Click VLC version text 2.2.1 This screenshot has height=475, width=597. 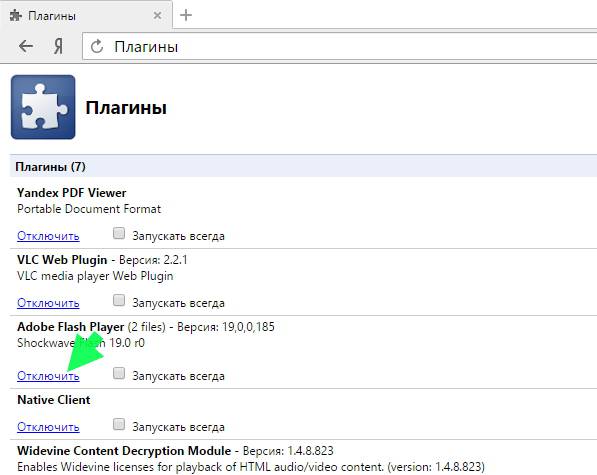pos(176,260)
